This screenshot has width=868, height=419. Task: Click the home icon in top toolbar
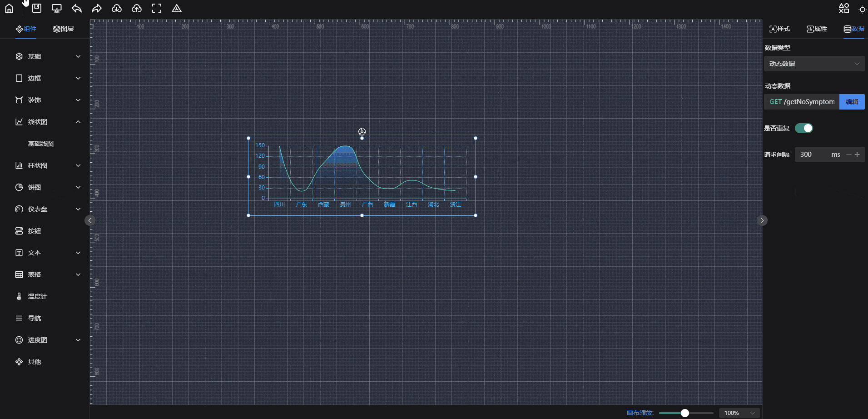click(9, 8)
